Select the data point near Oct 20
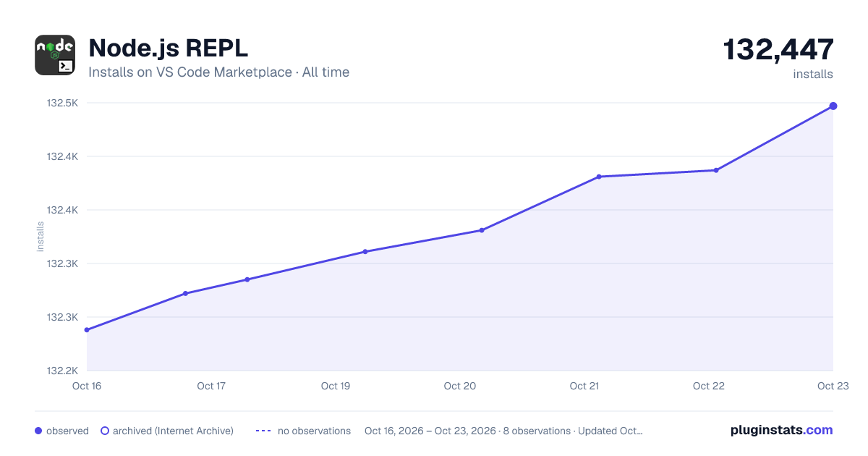 coord(482,230)
